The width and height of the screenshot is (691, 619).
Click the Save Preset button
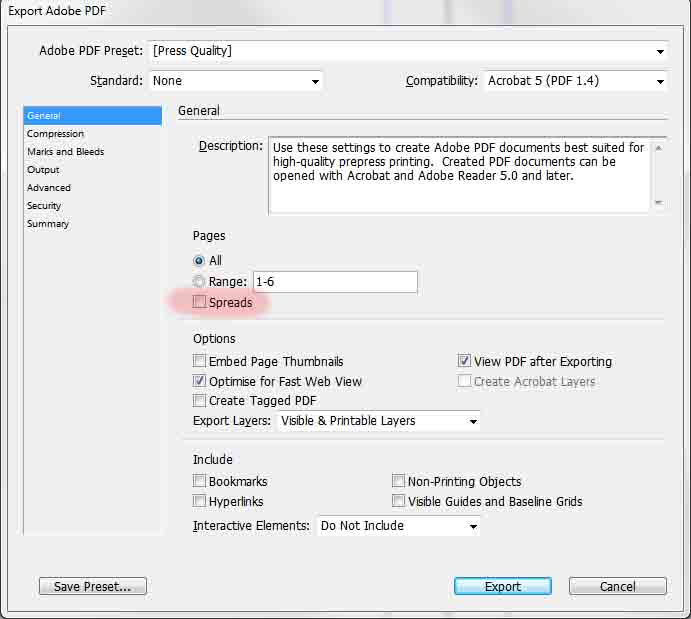tap(93, 586)
